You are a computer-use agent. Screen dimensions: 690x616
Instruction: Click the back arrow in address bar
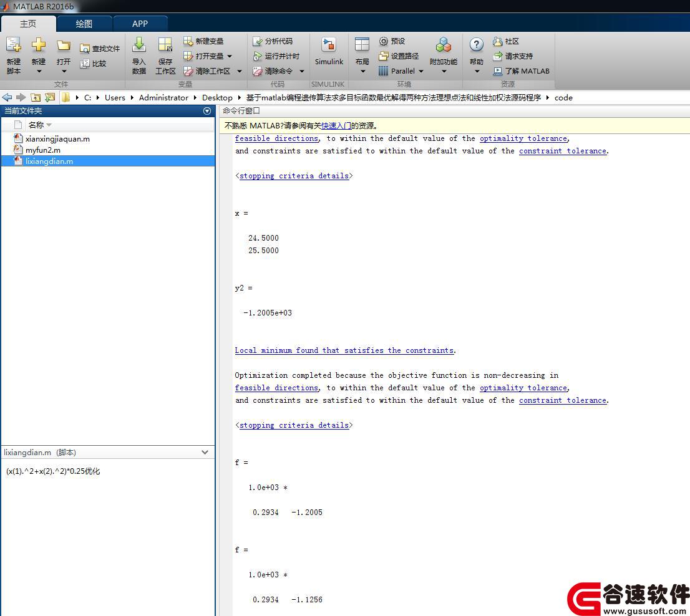pyautogui.click(x=7, y=97)
